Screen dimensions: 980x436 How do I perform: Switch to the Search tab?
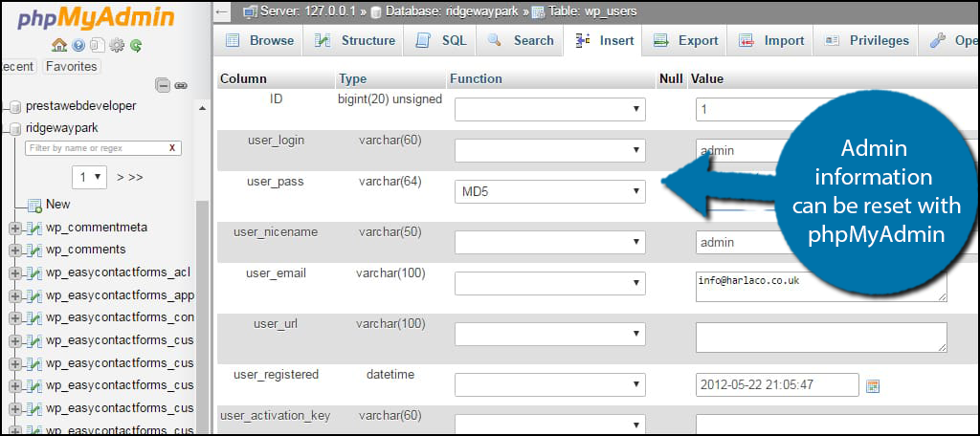click(x=521, y=40)
